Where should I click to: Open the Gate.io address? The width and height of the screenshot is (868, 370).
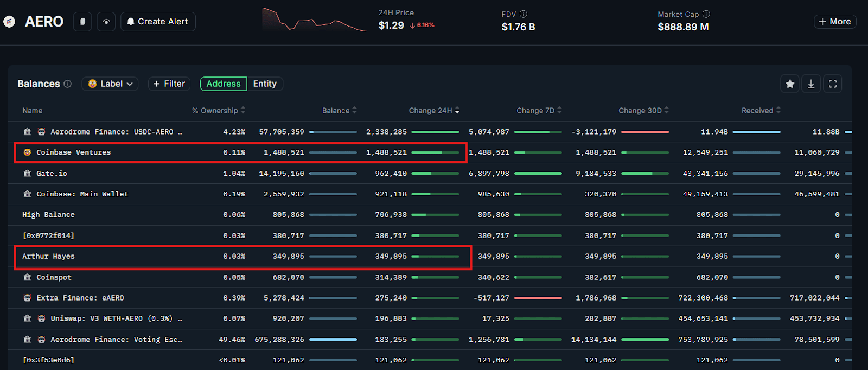52,174
